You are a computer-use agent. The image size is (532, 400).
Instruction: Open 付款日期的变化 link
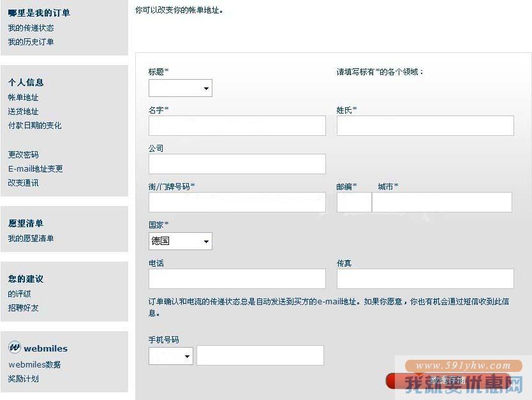click(x=35, y=126)
